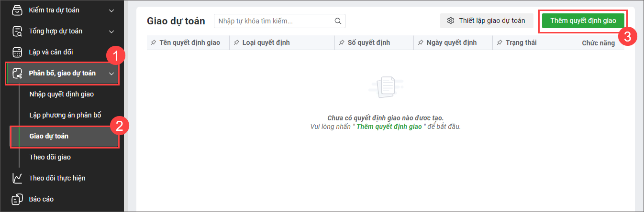Click the Kiểm tra dự toán sidebar icon
The image size is (644, 212).
coord(17,10)
